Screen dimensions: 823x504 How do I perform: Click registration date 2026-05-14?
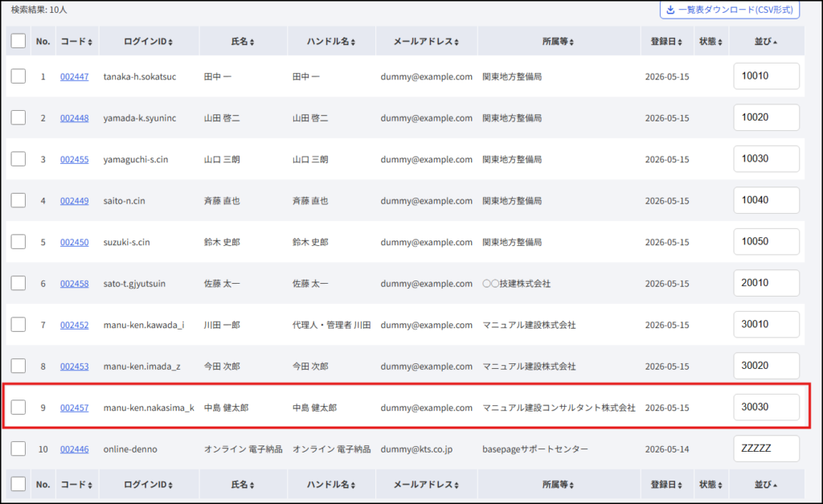(667, 449)
